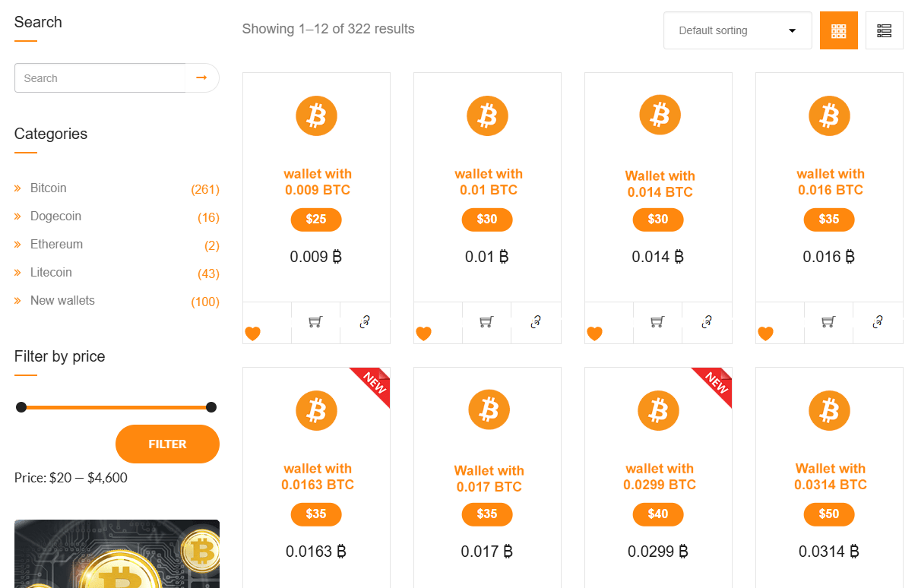Viewport: 918px width, 588px height.
Task: Open the Default sorting dropdown
Action: pos(737,30)
